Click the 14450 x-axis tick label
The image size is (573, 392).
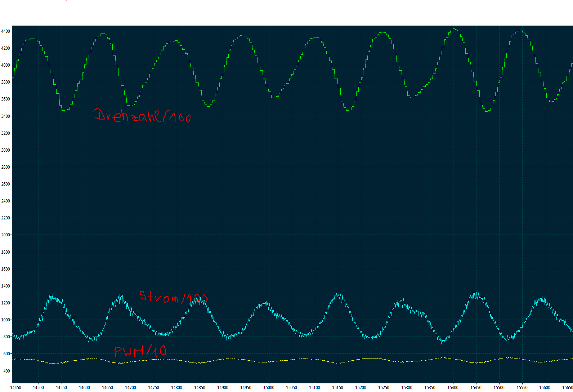[x=15, y=388]
